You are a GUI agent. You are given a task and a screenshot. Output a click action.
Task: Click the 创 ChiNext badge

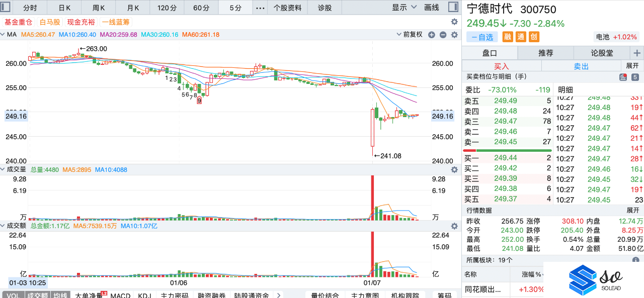534,37
